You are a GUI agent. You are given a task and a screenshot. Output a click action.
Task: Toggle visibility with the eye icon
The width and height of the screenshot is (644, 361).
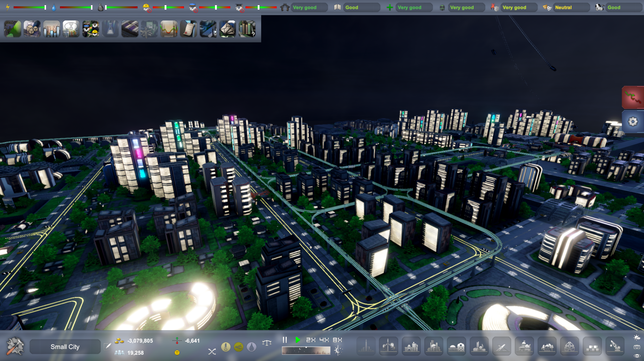637,356
